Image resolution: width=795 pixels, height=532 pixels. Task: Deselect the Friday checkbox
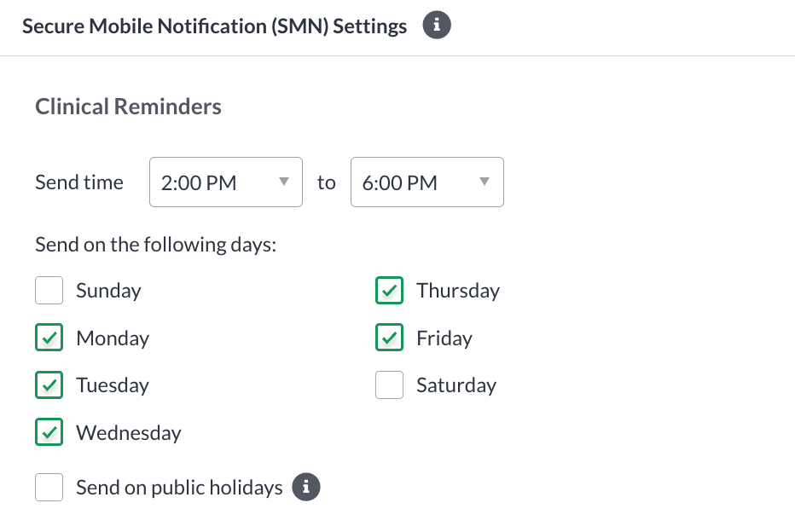(389, 338)
